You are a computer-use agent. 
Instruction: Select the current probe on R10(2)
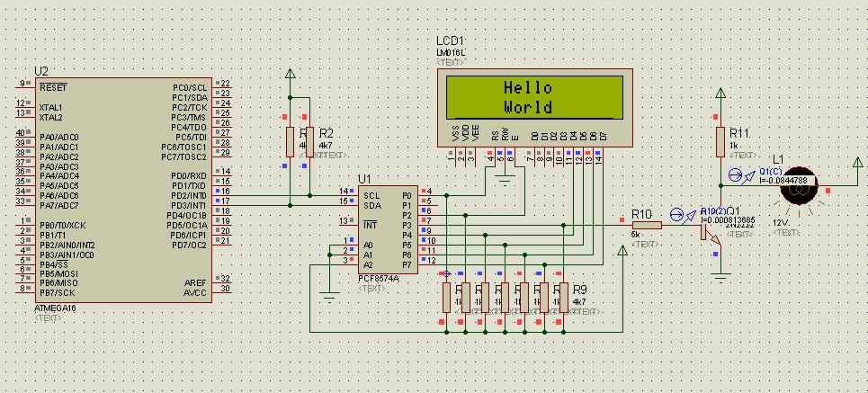[682, 215]
